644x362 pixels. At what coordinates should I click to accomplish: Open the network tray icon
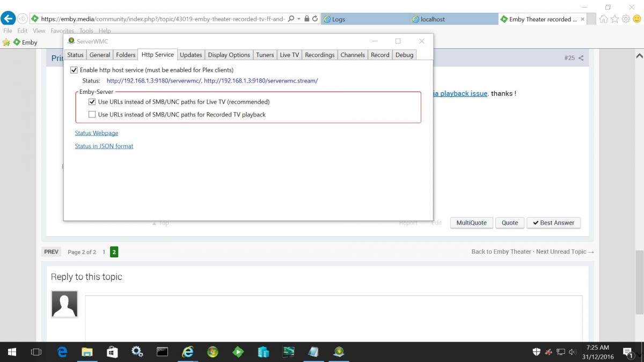coord(561,352)
